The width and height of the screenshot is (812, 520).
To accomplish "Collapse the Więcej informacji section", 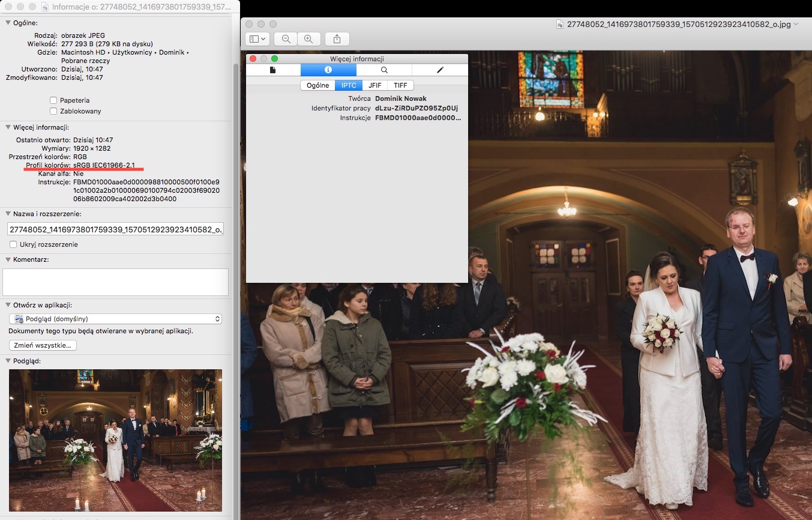I will [8, 127].
